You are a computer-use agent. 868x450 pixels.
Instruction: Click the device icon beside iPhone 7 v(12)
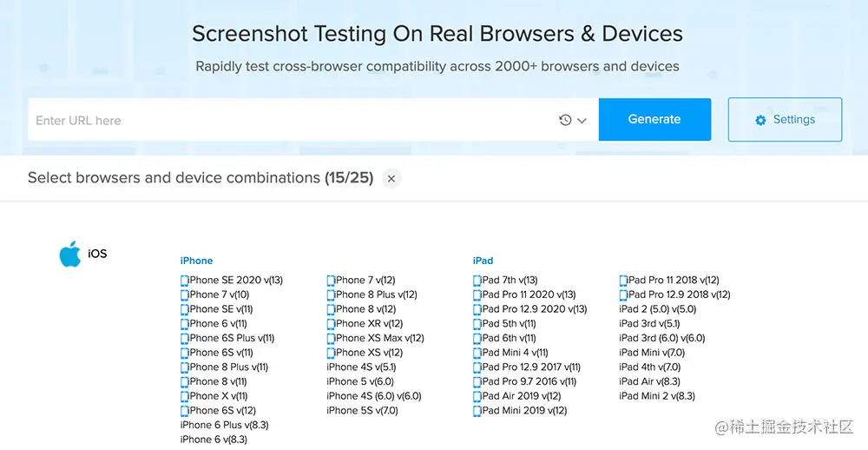(331, 281)
